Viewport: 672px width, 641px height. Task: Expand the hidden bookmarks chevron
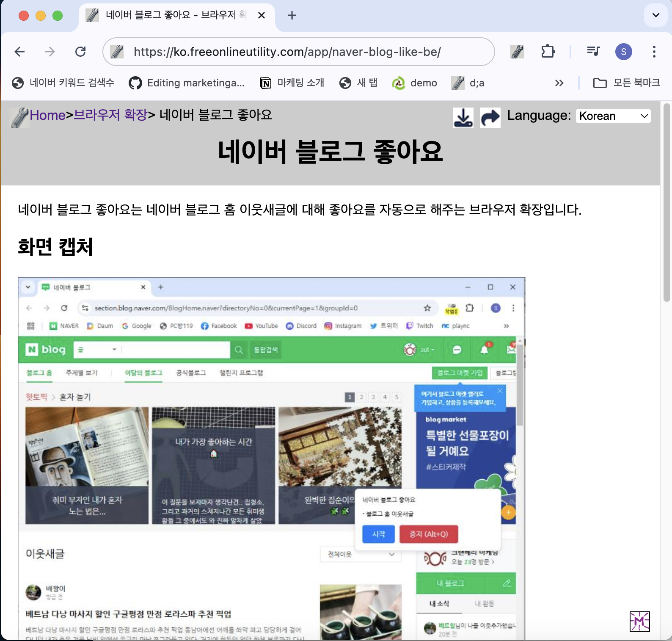point(559,83)
